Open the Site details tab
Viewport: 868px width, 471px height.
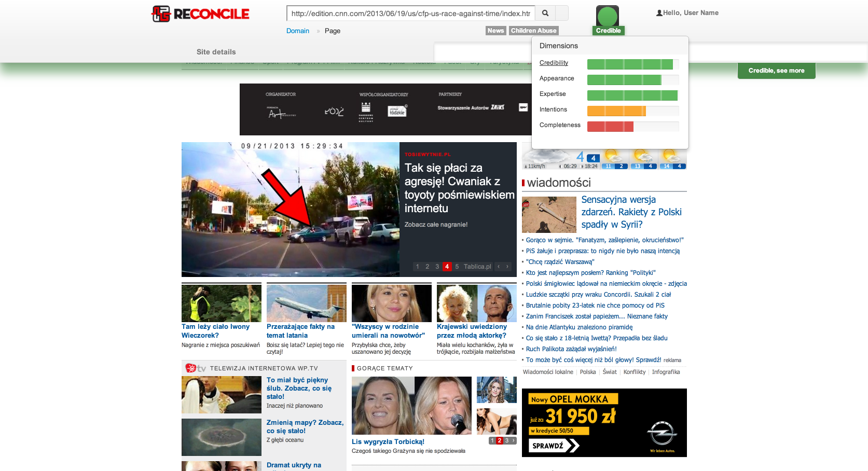pos(216,52)
